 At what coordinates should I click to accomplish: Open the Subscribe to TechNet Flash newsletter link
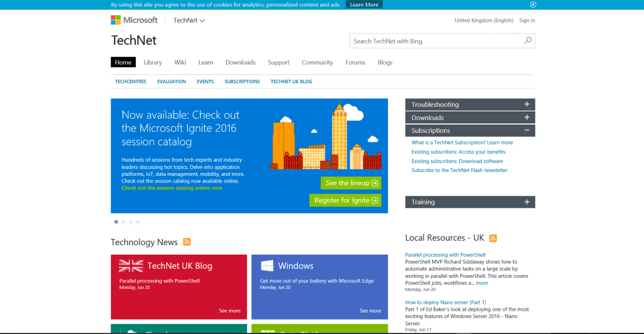tap(459, 170)
